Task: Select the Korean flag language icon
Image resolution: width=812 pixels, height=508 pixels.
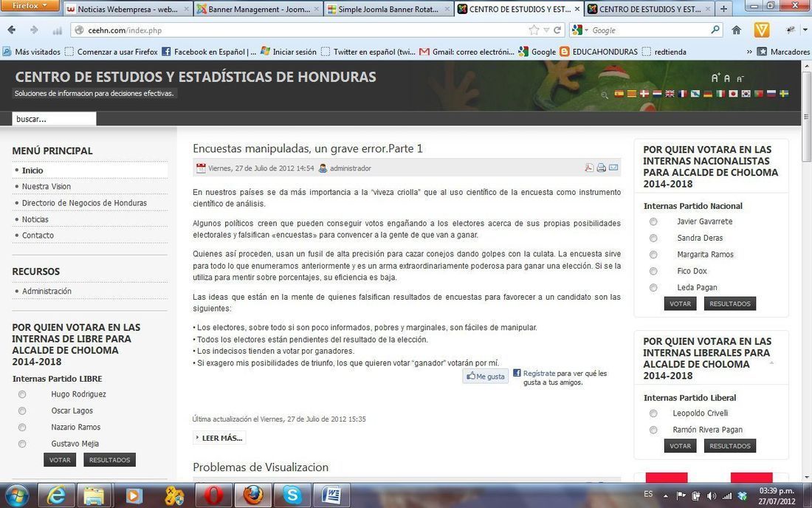Action: (746, 94)
